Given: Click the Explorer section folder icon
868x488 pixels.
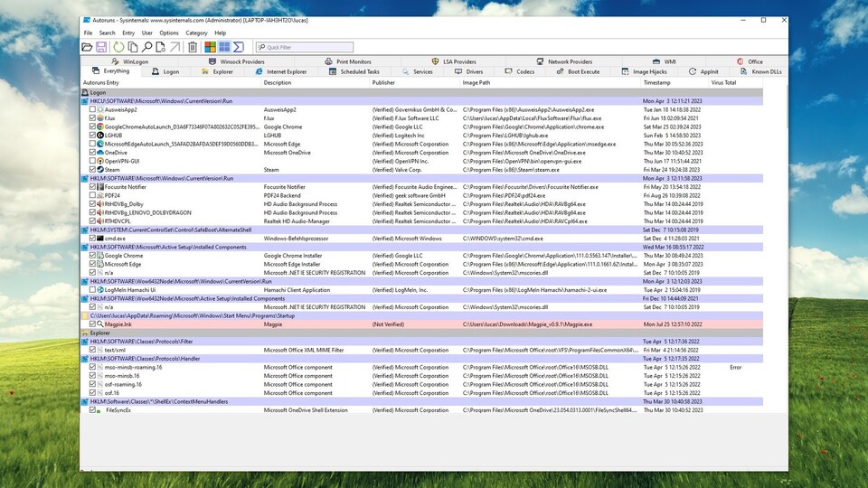Looking at the screenshot, I should [x=85, y=333].
